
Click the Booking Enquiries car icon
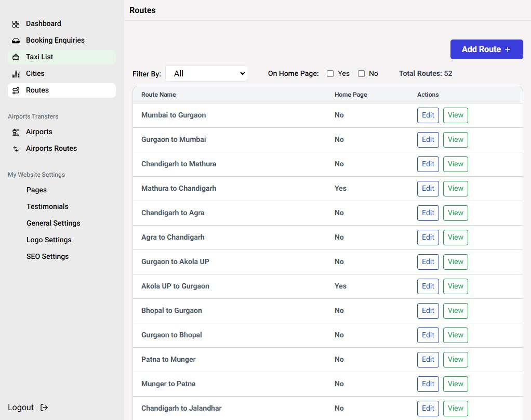tap(16, 41)
